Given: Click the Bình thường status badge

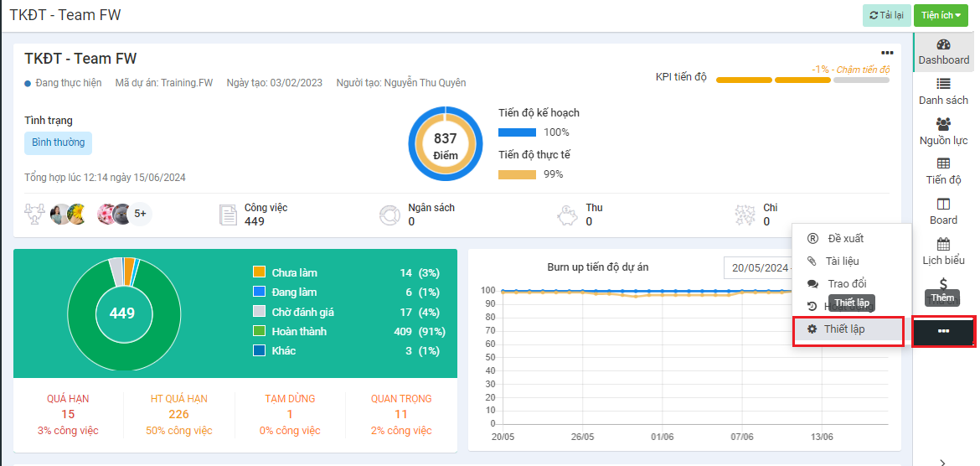Looking at the screenshot, I should click(x=58, y=142).
